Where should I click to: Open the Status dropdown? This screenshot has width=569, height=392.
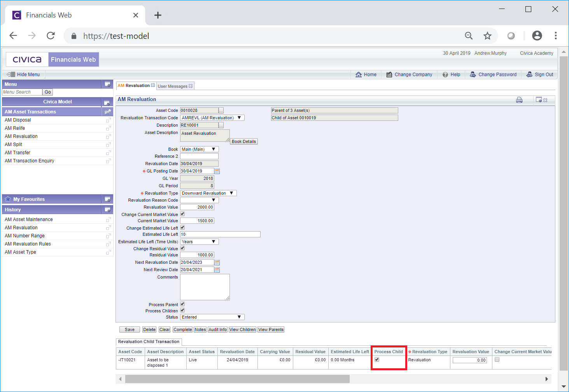(212, 317)
